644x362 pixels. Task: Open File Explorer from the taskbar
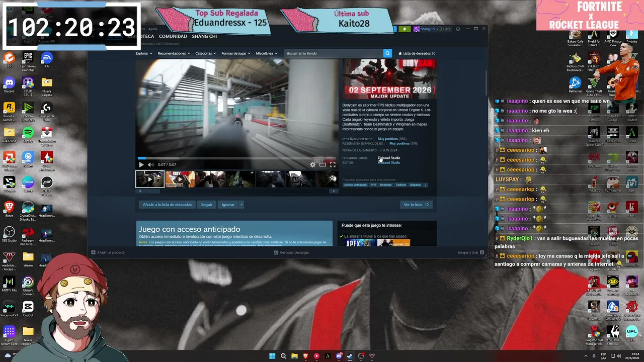(294, 356)
